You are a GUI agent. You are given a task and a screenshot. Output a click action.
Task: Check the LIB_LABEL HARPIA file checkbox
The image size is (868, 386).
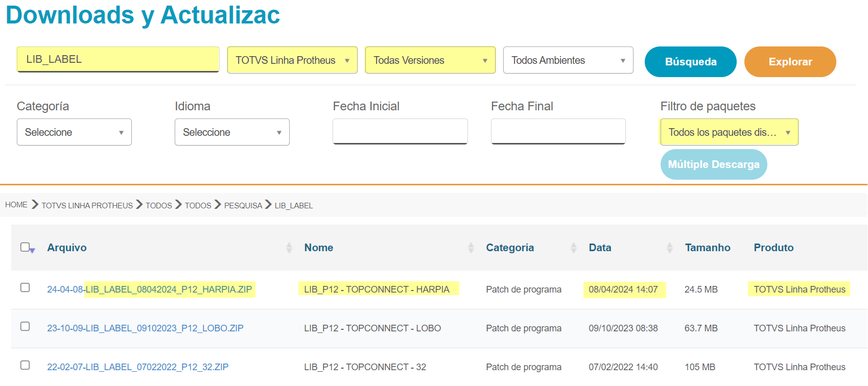pyautogui.click(x=25, y=287)
